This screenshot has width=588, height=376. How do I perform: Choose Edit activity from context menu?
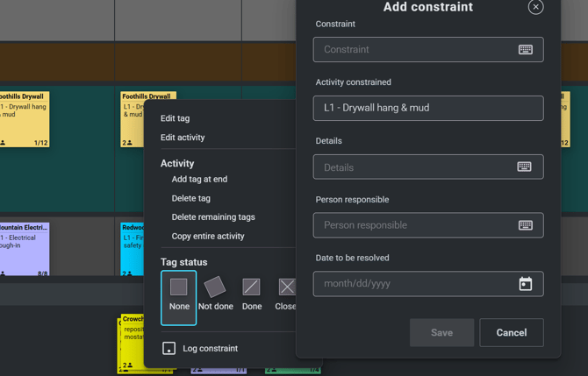click(183, 138)
